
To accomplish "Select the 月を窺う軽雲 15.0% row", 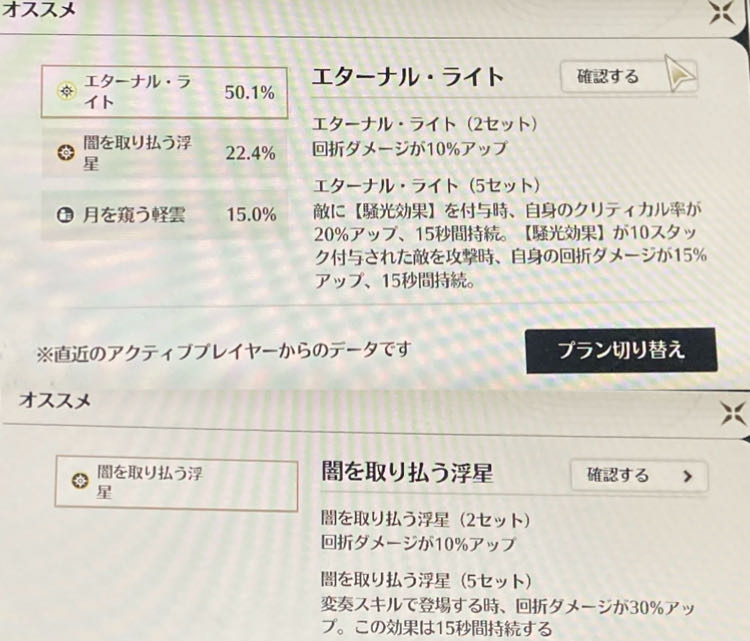I will click(163, 214).
